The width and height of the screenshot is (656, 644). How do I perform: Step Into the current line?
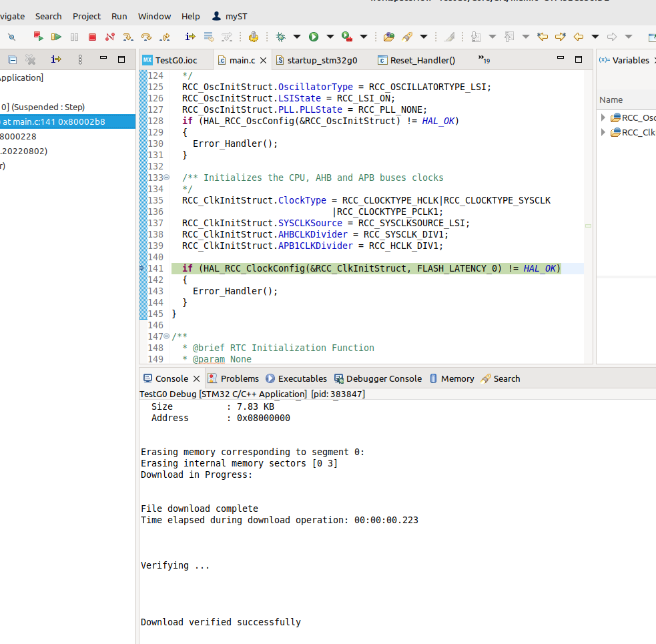[x=128, y=37]
